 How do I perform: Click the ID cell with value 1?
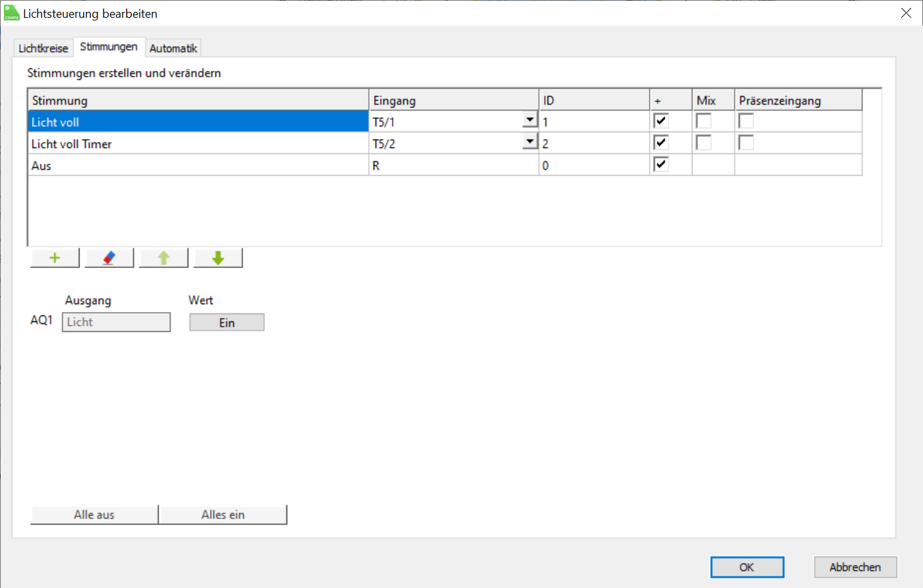click(x=594, y=122)
